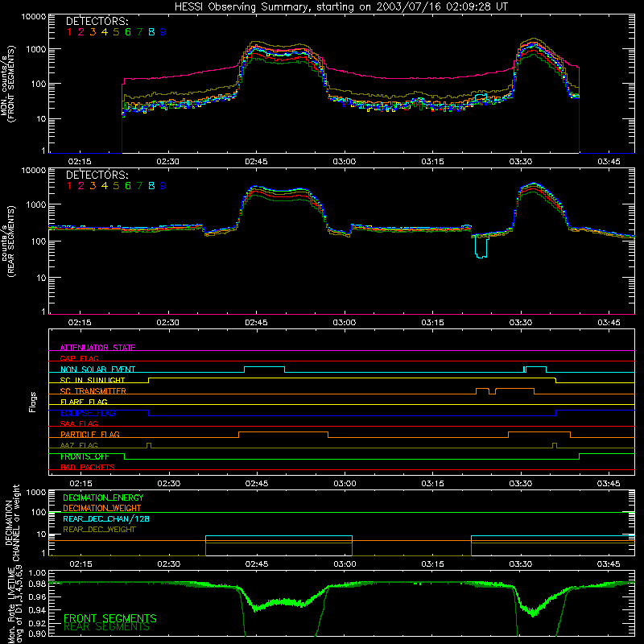The height and width of the screenshot is (644, 644).
Task: Click the SC_TRANSMITTER flag label
Action: pos(93,390)
